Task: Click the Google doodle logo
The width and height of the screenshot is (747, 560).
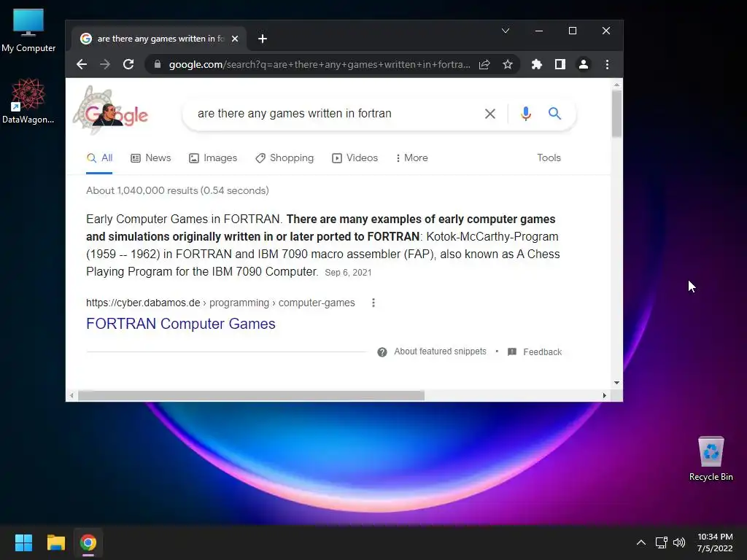Action: pos(111,111)
